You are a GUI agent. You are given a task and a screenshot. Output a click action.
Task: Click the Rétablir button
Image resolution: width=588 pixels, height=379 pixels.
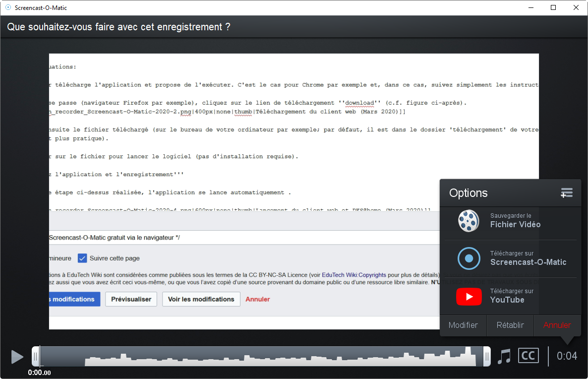pyautogui.click(x=510, y=325)
